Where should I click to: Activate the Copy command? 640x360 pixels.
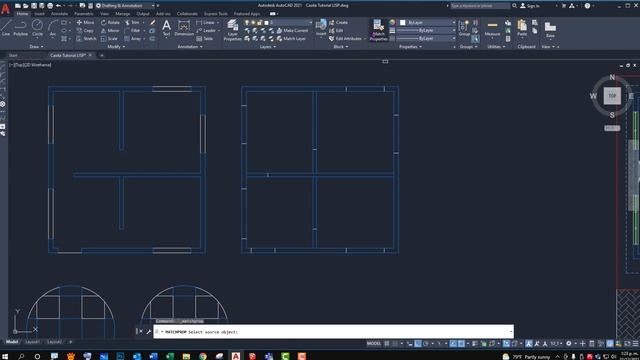(x=85, y=31)
